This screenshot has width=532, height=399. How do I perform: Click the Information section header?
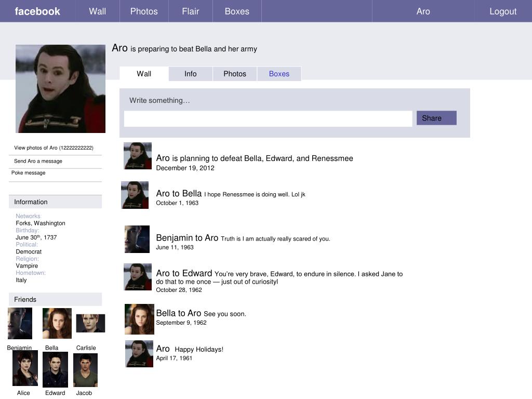pyautogui.click(x=55, y=202)
